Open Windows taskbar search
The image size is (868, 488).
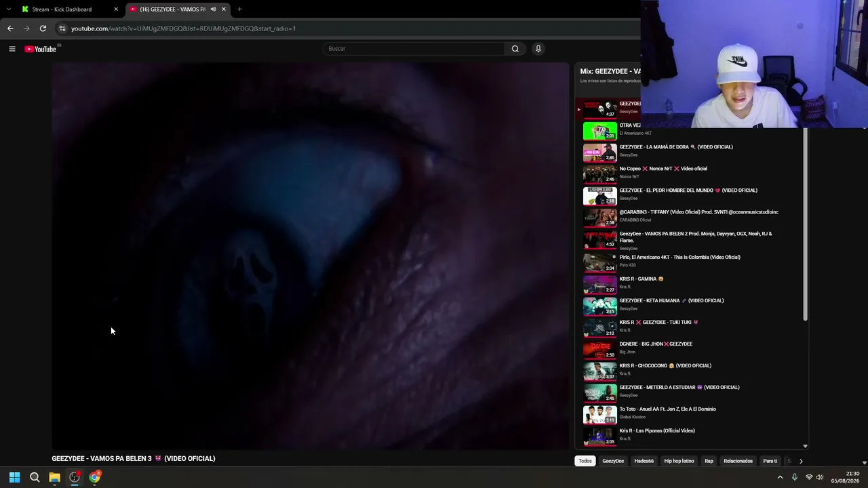35,477
